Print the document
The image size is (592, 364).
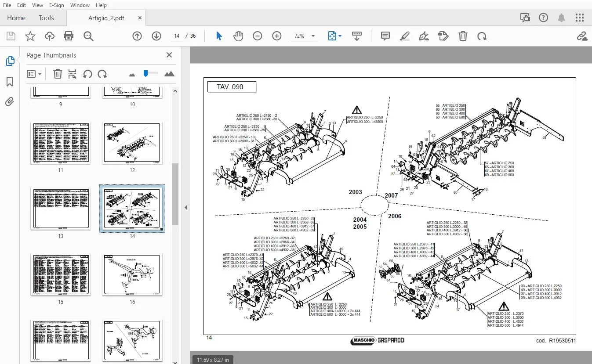[x=69, y=36]
